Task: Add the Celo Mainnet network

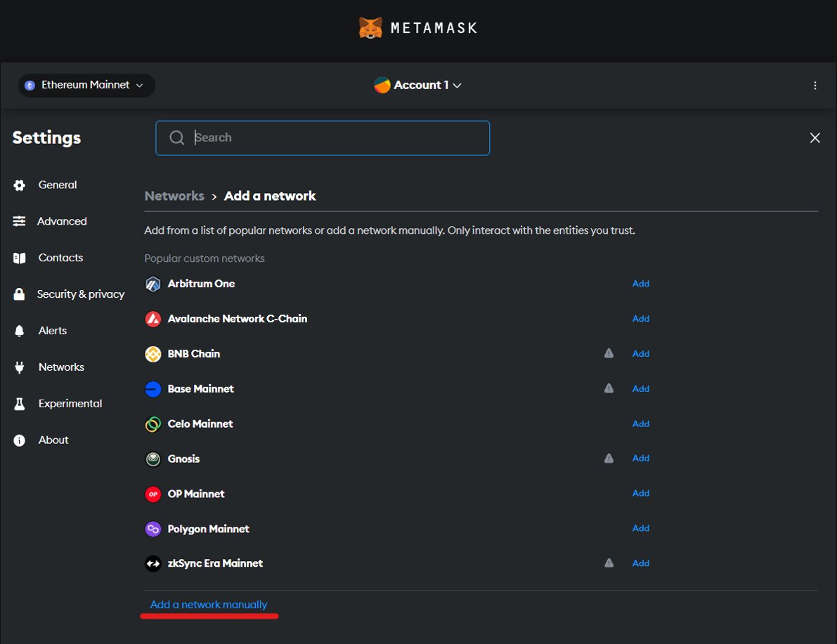Action: tap(640, 423)
